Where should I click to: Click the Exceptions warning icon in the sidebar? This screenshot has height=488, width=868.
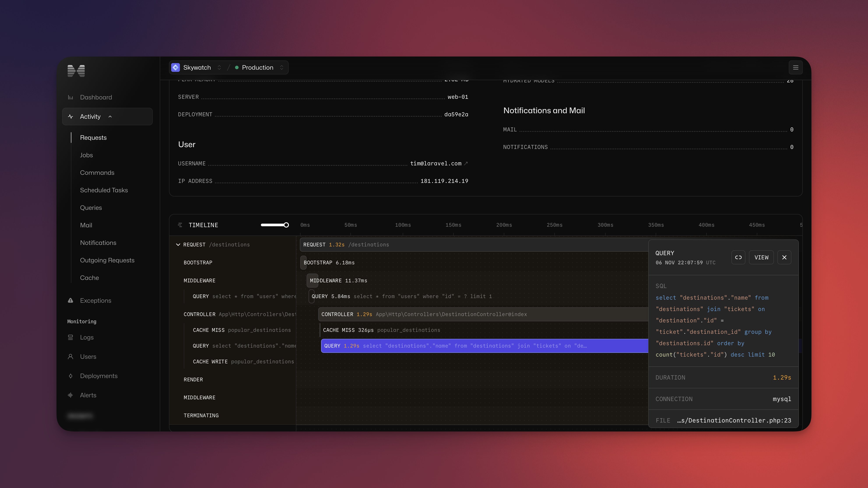(x=70, y=300)
